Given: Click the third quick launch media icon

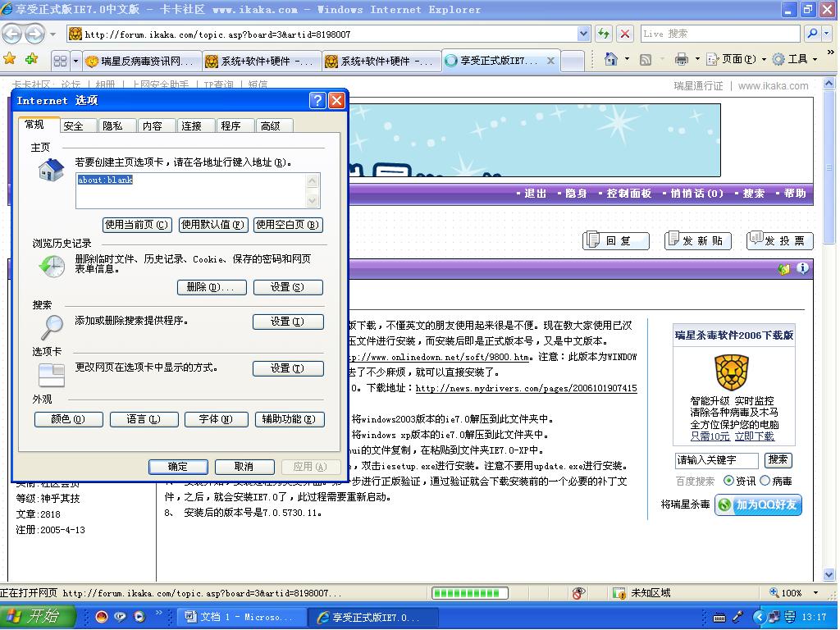Looking at the screenshot, I should pos(139,617).
